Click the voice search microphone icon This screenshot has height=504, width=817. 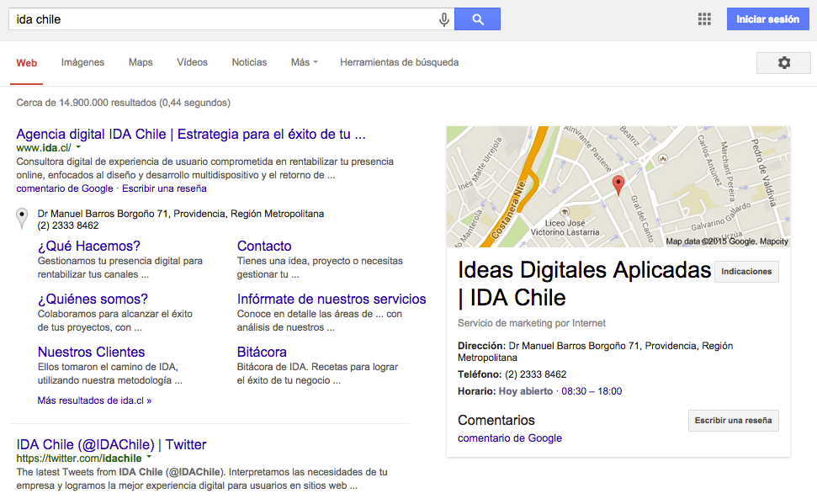tap(443, 19)
